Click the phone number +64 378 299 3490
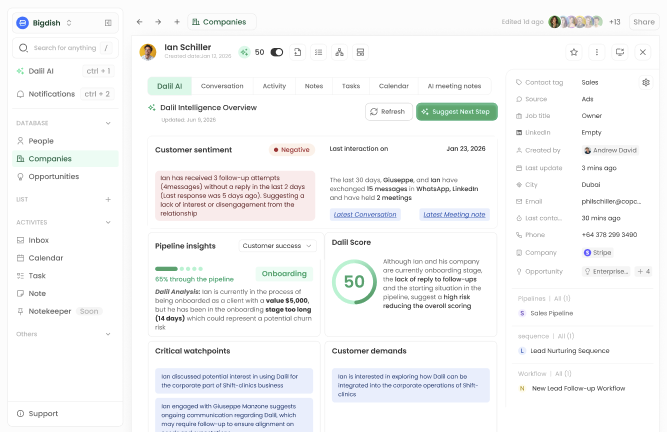 coord(609,235)
